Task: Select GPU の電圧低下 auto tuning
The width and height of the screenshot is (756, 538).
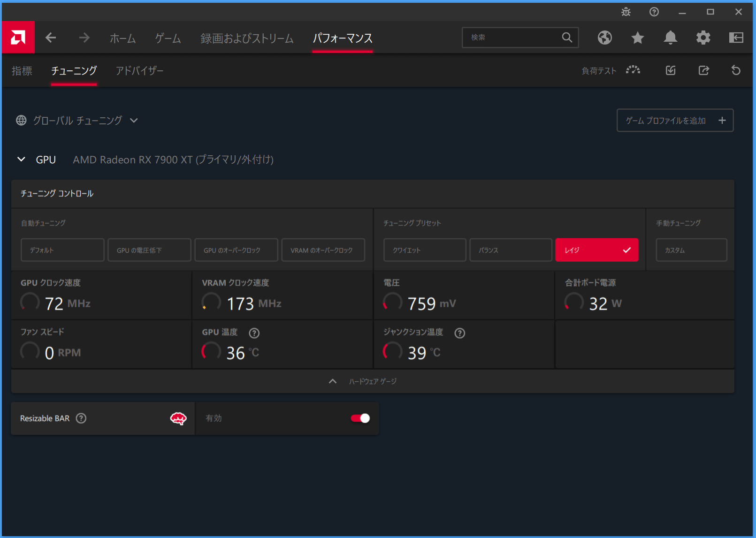Action: (x=149, y=250)
